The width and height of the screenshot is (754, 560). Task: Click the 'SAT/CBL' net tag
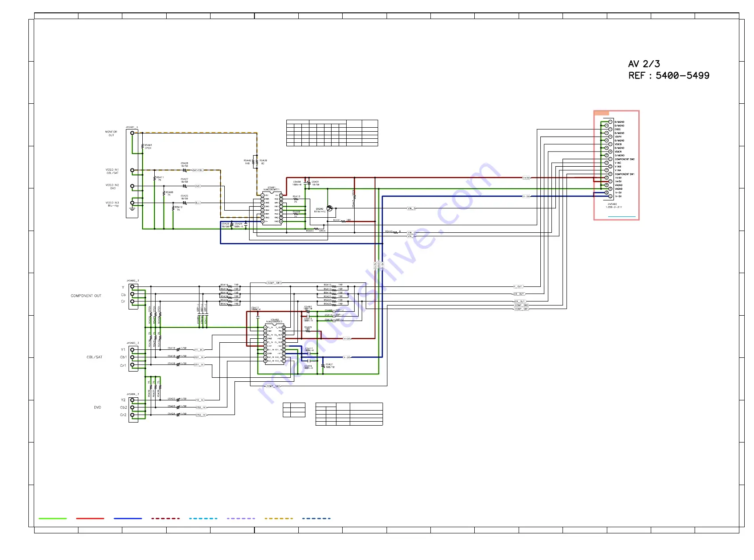click(x=198, y=170)
